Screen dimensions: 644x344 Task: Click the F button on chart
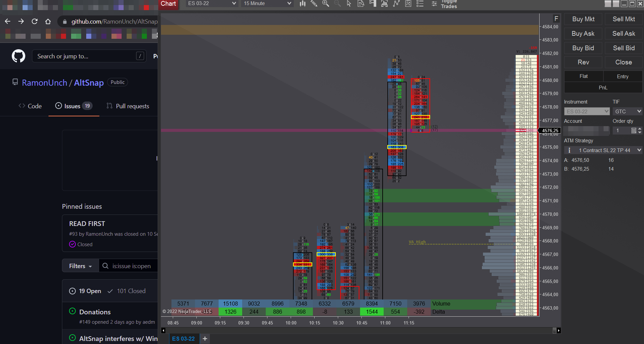click(x=556, y=19)
